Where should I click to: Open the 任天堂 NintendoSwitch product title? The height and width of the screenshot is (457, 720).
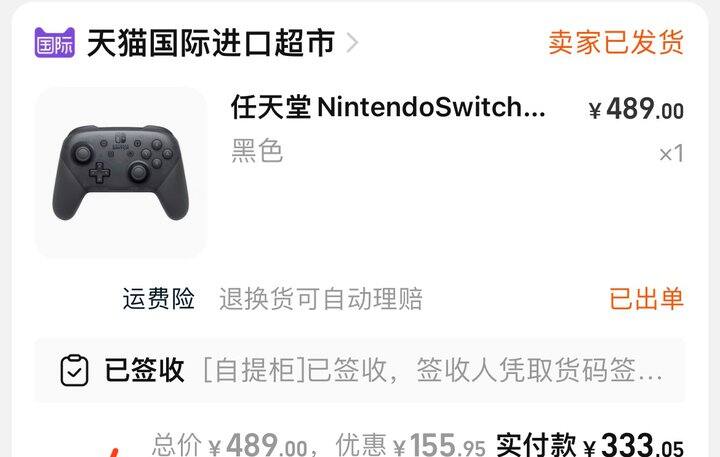coord(388,107)
